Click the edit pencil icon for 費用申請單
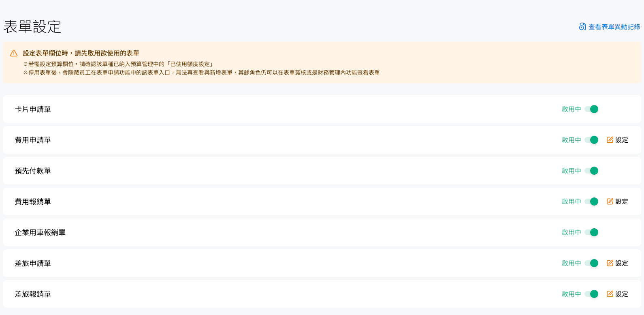Screen dimensions: 644x315 tap(610, 140)
